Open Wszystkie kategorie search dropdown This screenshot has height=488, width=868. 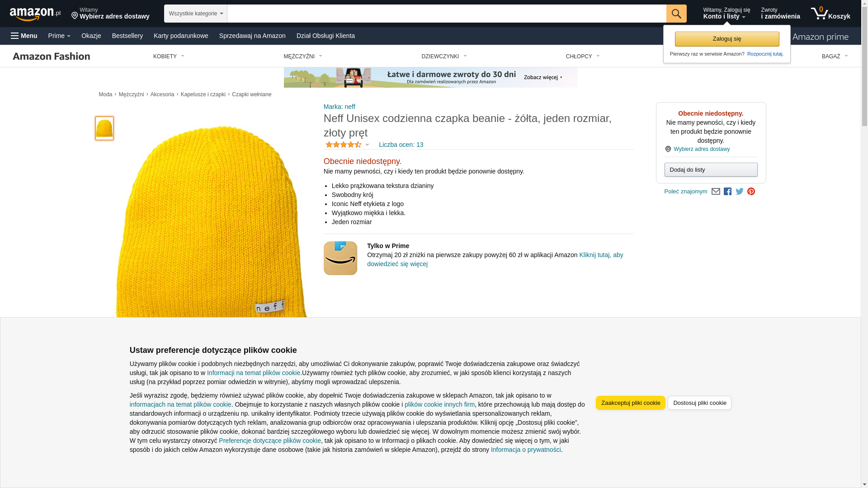click(195, 14)
